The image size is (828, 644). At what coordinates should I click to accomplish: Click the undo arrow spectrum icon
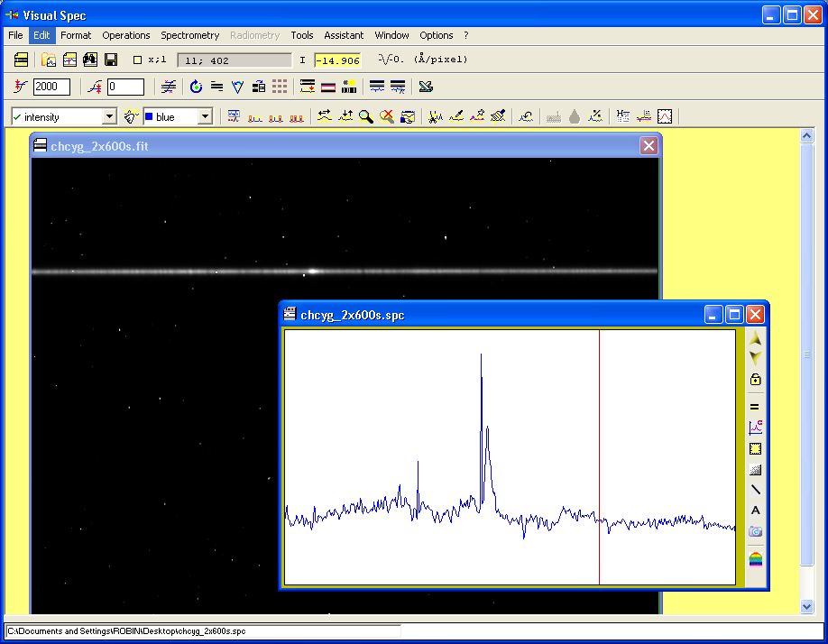(526, 116)
